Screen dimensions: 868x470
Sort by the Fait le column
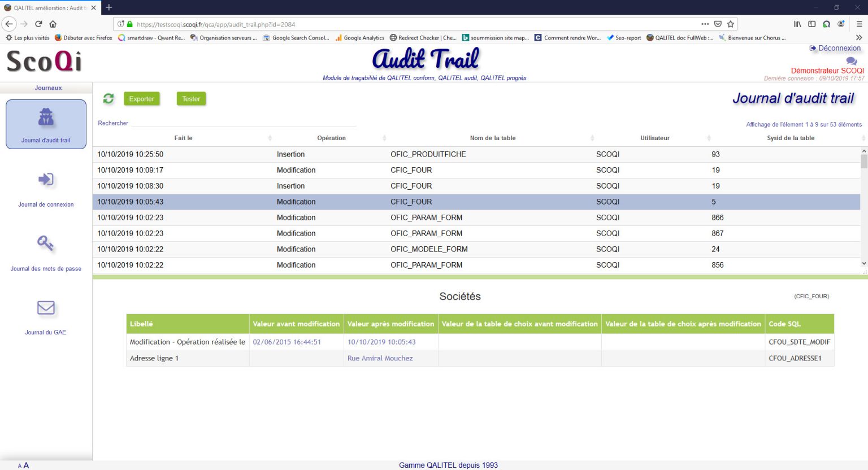pyautogui.click(x=183, y=138)
